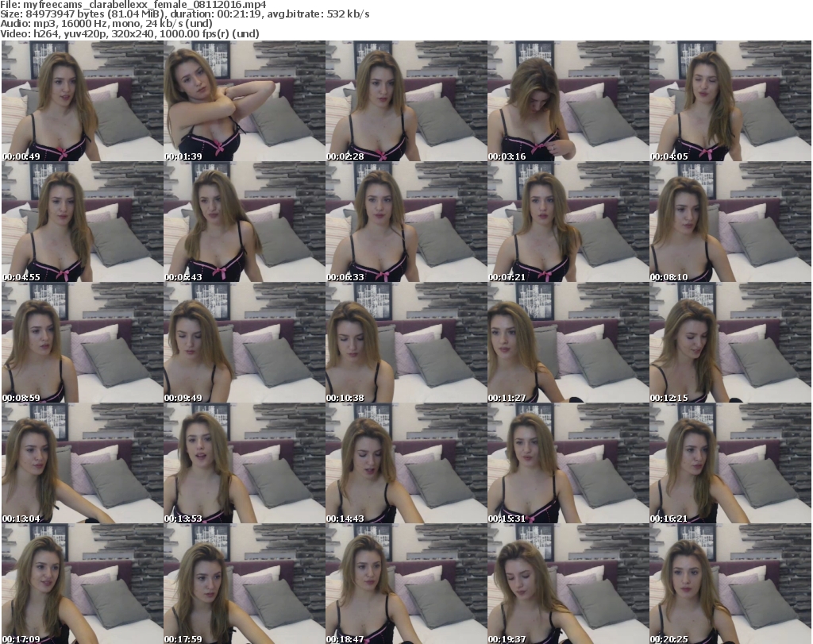Select the thumbnail timestamped 00:11:27
The height and width of the screenshot is (644, 813).
pos(568,342)
